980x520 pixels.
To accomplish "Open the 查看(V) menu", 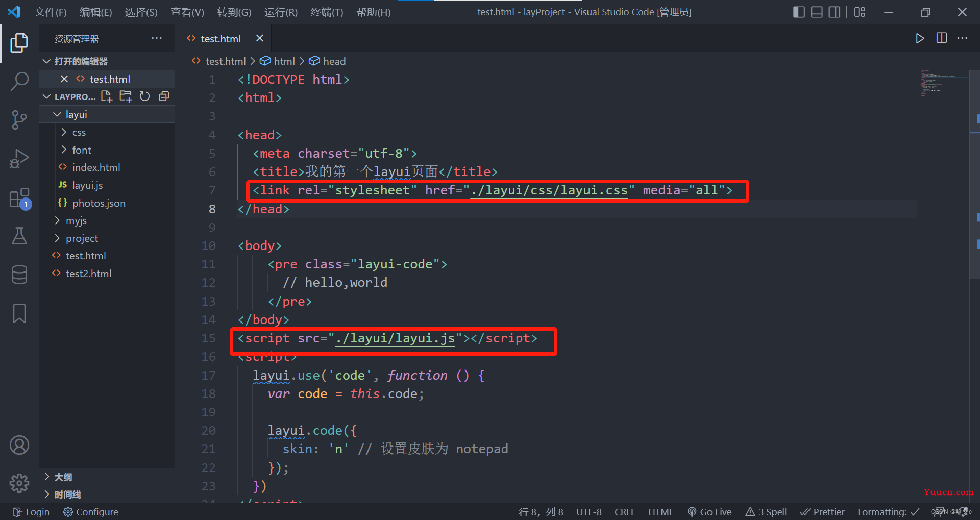I will coord(187,12).
